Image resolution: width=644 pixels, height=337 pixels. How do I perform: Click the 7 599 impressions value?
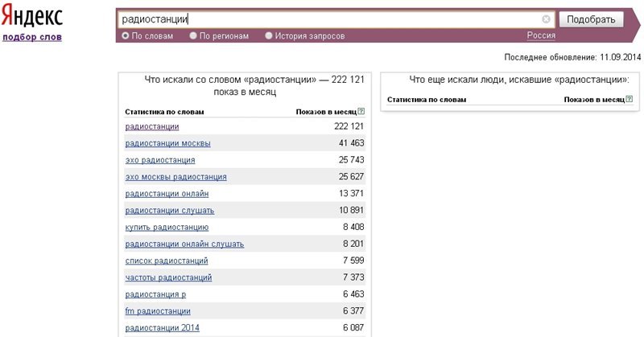pyautogui.click(x=353, y=261)
